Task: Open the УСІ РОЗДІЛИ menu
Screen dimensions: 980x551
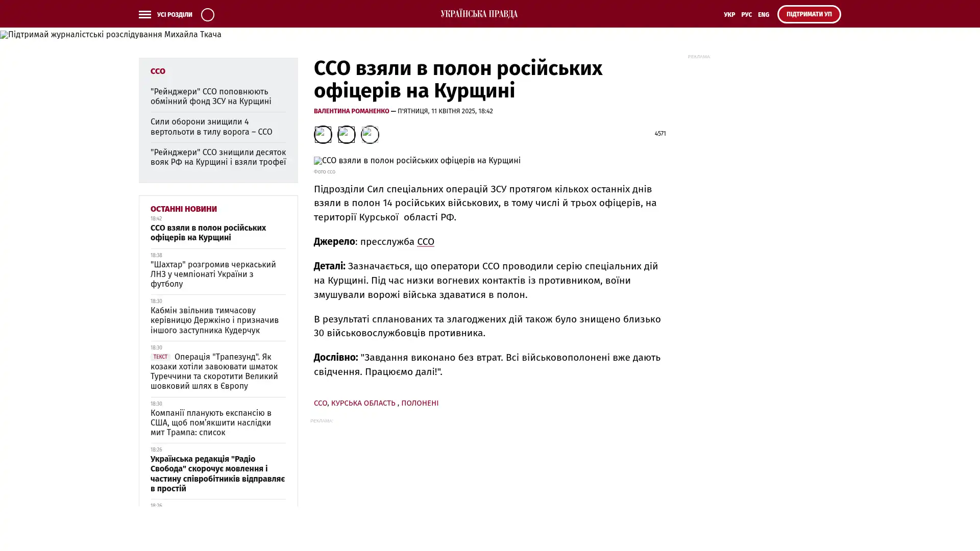Action: pos(175,15)
